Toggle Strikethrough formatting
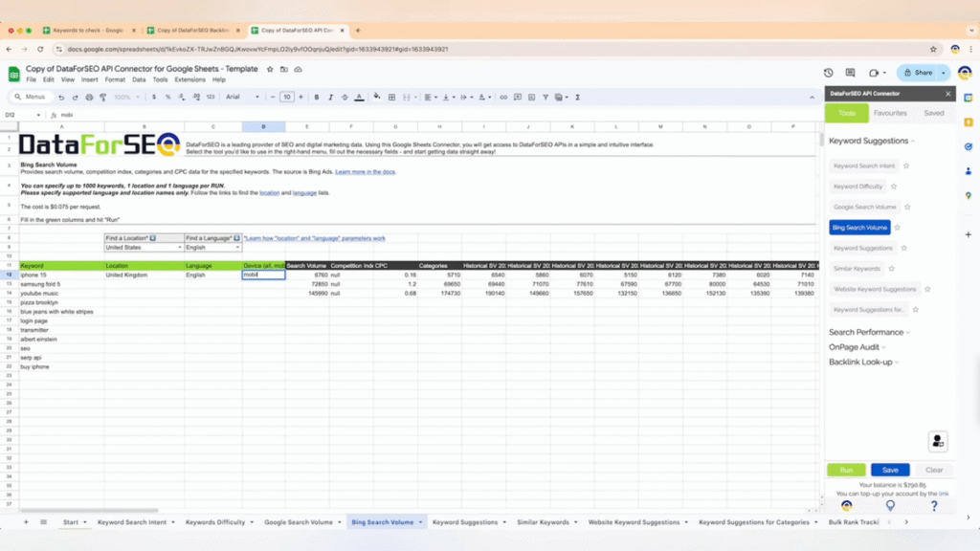Viewport: 980px width, 551px height. [345, 98]
